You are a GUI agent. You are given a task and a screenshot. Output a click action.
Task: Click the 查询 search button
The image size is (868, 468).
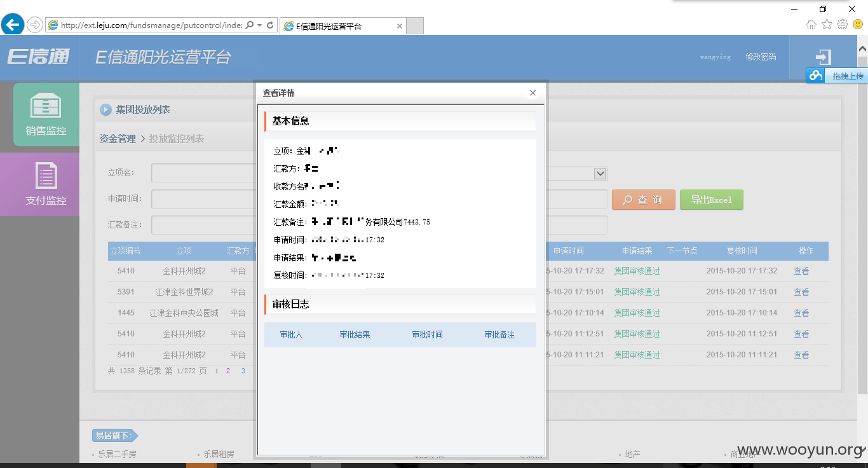[x=642, y=200]
